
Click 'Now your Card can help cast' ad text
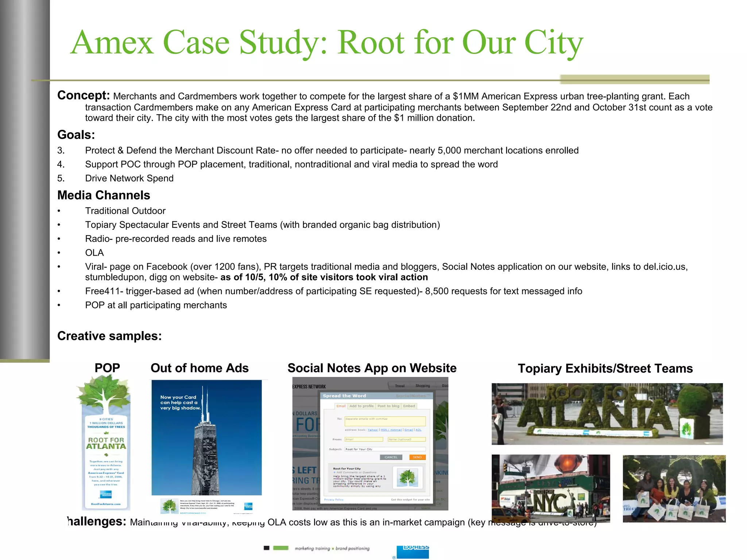181,402
